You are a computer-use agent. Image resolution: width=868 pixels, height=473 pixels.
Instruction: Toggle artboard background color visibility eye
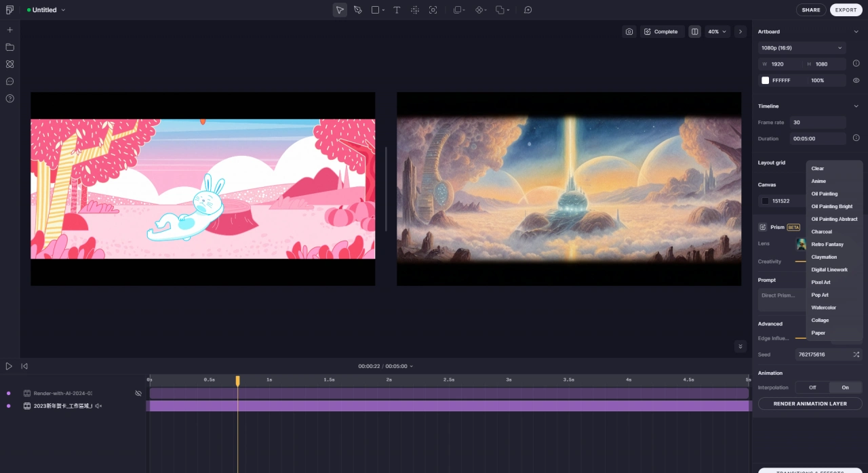click(x=856, y=80)
